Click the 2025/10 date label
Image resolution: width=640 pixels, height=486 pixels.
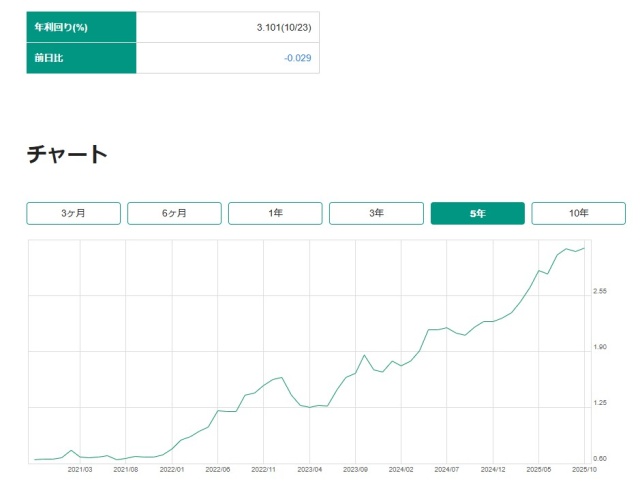point(582,468)
